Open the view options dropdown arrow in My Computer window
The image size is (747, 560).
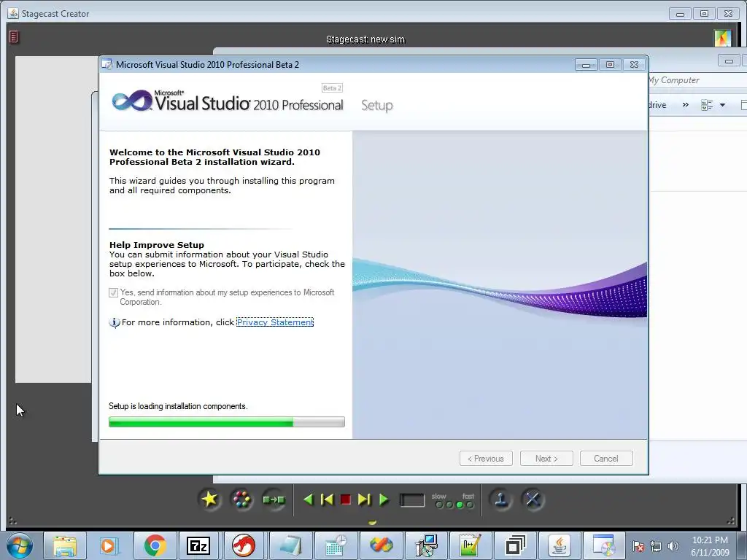(x=723, y=105)
